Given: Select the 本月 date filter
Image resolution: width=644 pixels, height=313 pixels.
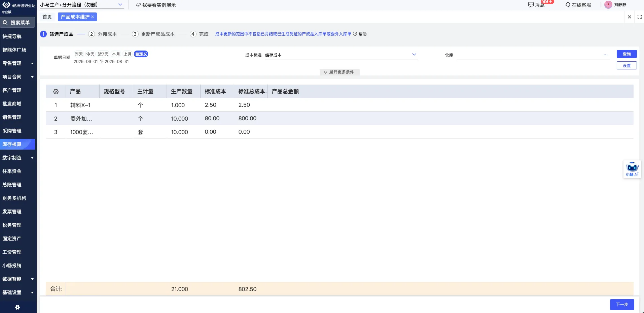Looking at the screenshot, I should tap(116, 54).
